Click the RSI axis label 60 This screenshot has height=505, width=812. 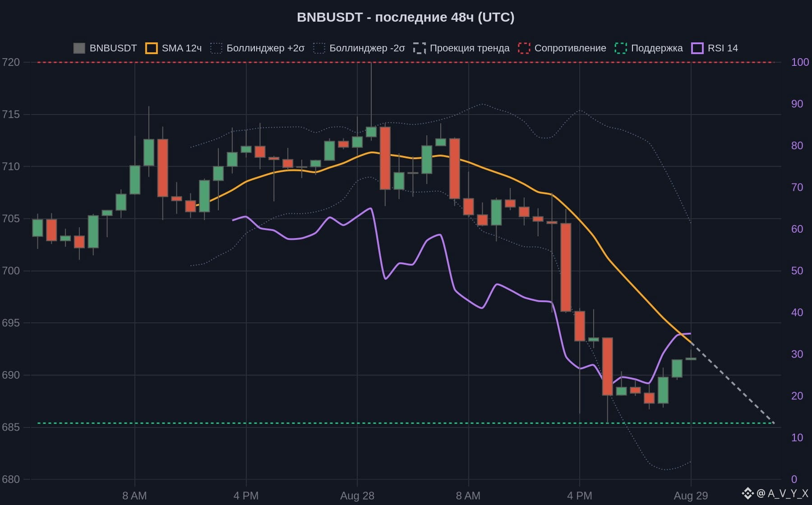(x=797, y=229)
